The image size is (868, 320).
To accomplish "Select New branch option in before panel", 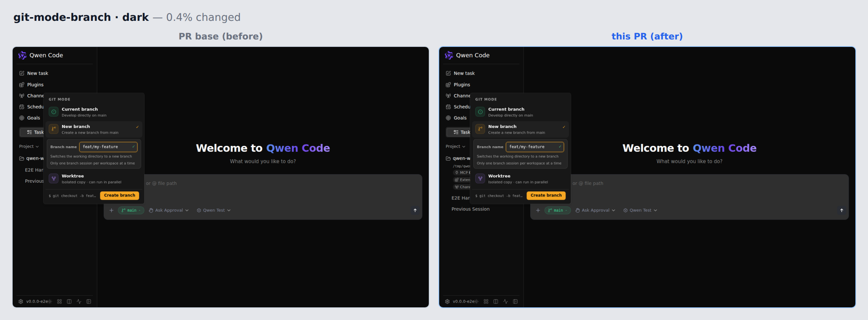I will click(x=94, y=129).
